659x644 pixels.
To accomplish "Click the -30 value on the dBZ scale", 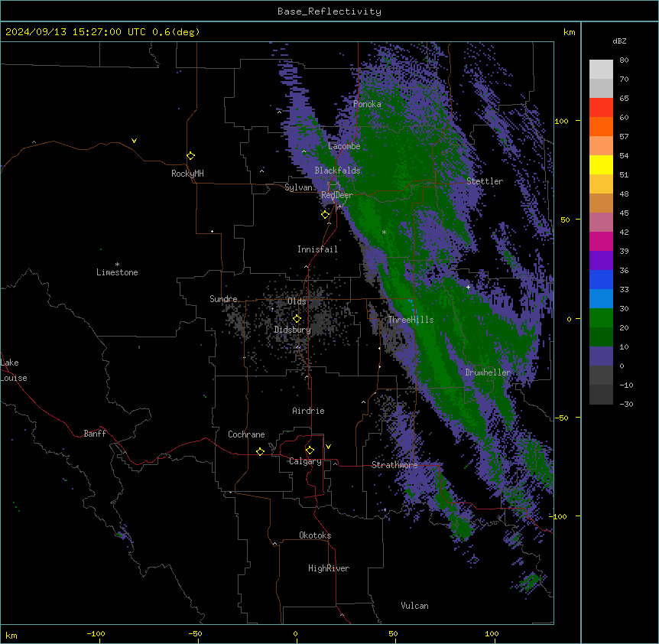I will click(x=626, y=405).
